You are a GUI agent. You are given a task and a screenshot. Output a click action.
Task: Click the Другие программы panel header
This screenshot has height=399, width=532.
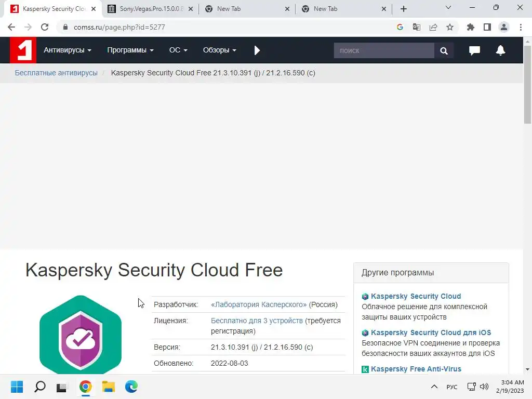point(431,273)
